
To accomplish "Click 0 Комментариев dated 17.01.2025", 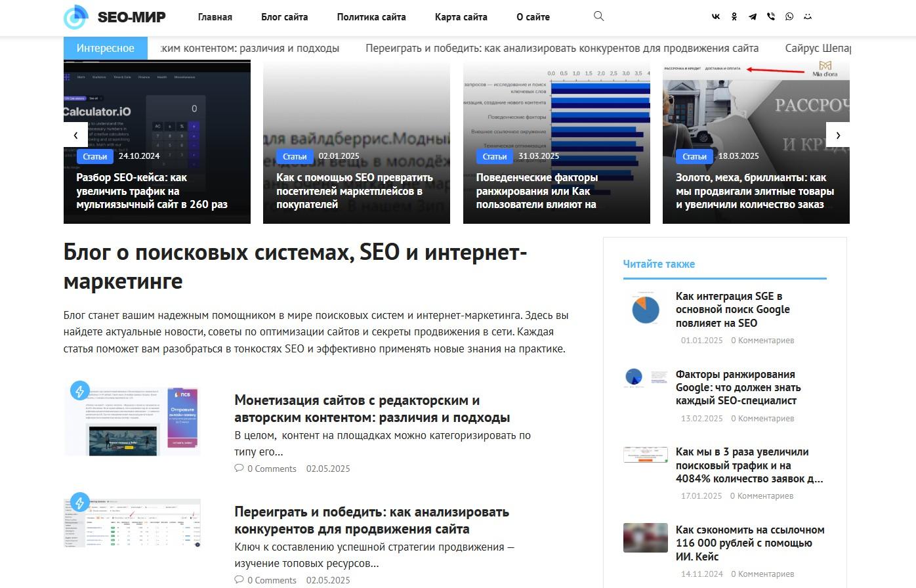I will coord(762,495).
